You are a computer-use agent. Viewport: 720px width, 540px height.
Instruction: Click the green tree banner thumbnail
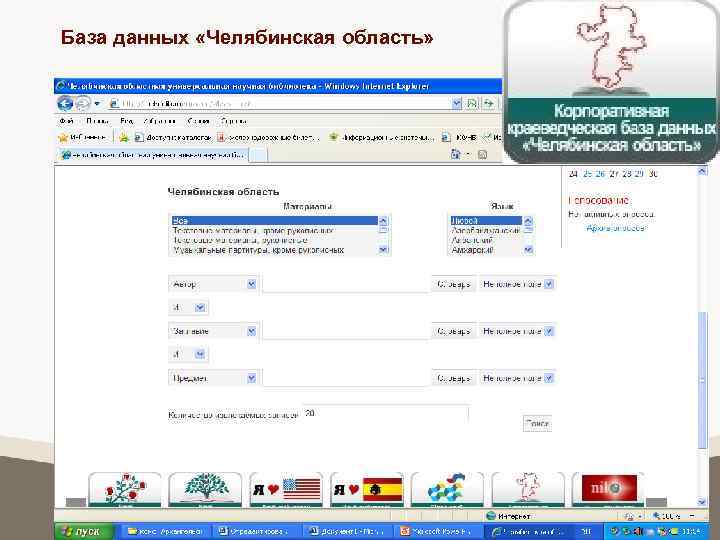click(205, 489)
